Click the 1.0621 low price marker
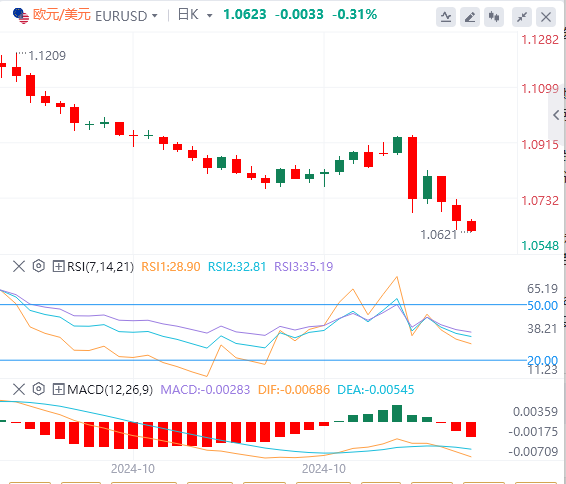Screen dimensions: 566x484 pos(439,235)
